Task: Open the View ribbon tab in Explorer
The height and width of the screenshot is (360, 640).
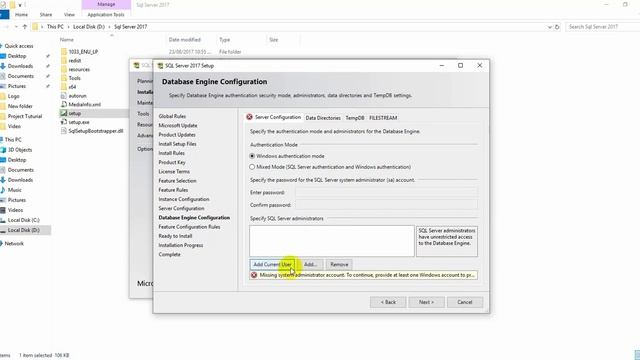Action: coord(69,15)
